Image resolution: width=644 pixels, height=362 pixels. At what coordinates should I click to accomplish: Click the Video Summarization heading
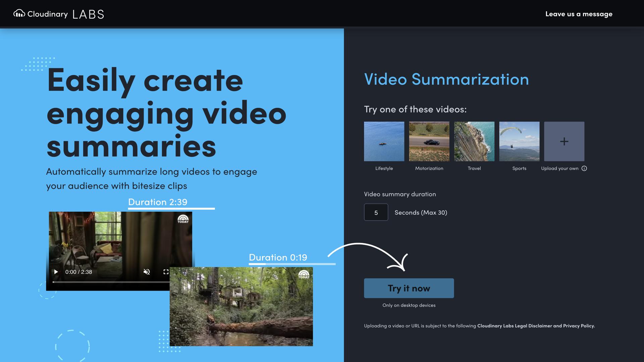pos(446,79)
